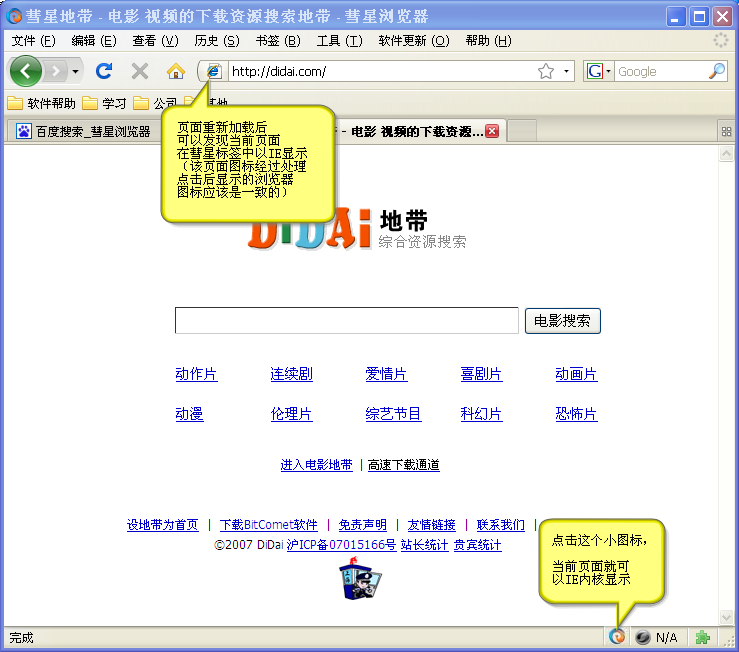Open the 爱情片 link
The height and width of the screenshot is (652, 739).
[386, 374]
